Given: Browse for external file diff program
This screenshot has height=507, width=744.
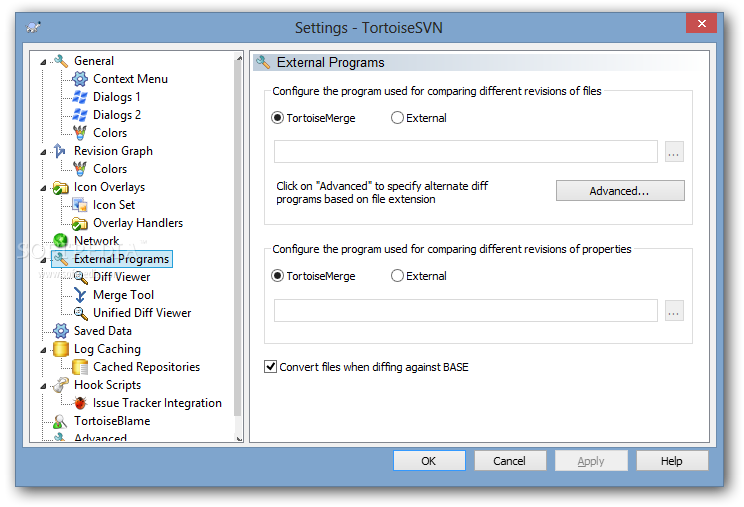Looking at the screenshot, I should click(674, 152).
